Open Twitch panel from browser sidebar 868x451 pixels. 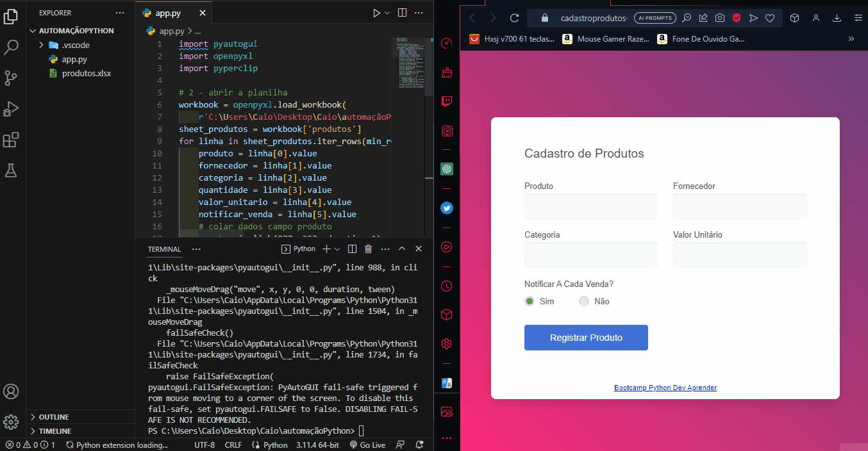pyautogui.click(x=447, y=101)
